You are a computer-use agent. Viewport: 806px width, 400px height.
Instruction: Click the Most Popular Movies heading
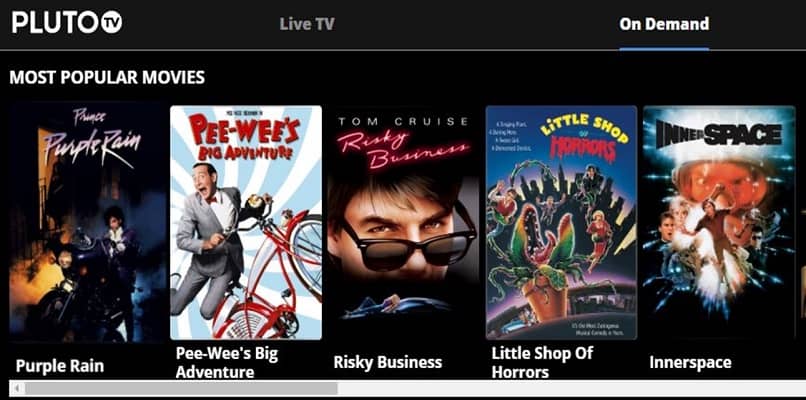[107, 78]
